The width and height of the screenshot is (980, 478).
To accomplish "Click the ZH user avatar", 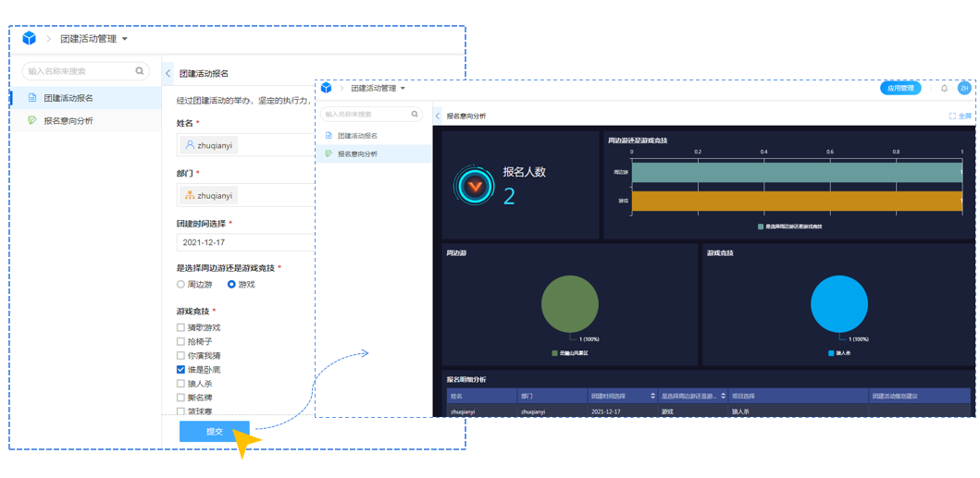I will coord(964,89).
